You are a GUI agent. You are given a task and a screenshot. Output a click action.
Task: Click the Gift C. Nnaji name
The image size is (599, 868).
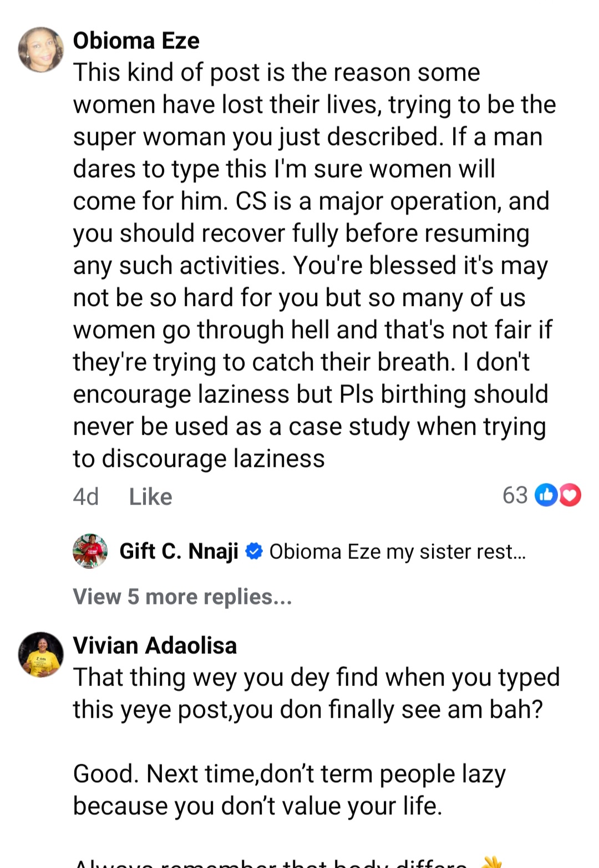tap(179, 551)
